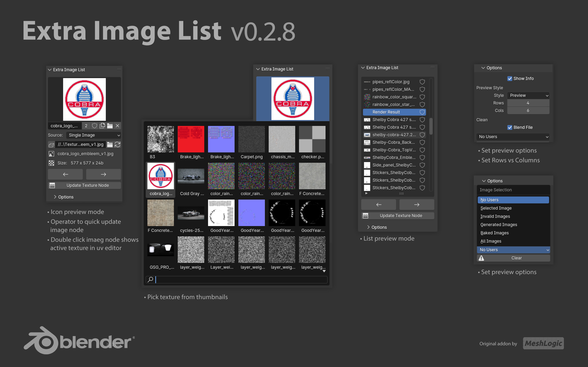Screen dimensions: 588x367
Task: Uncheck the Show Info checkbox
Action: (x=510, y=78)
